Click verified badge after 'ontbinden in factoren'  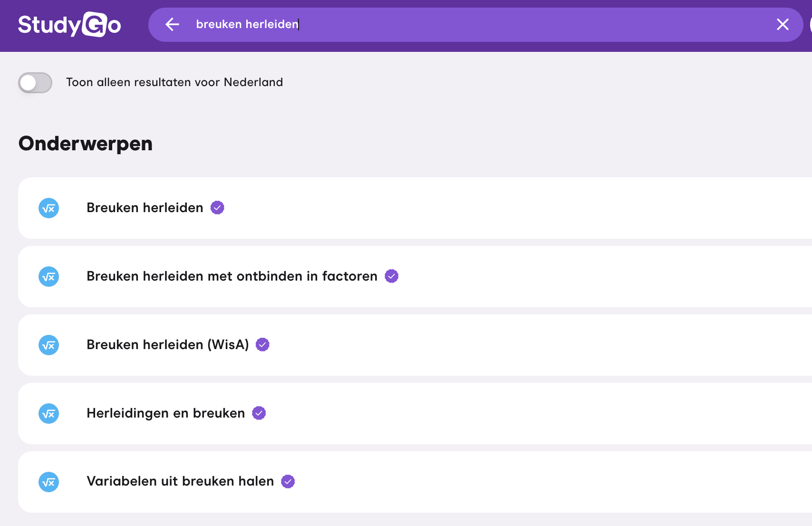coord(391,276)
